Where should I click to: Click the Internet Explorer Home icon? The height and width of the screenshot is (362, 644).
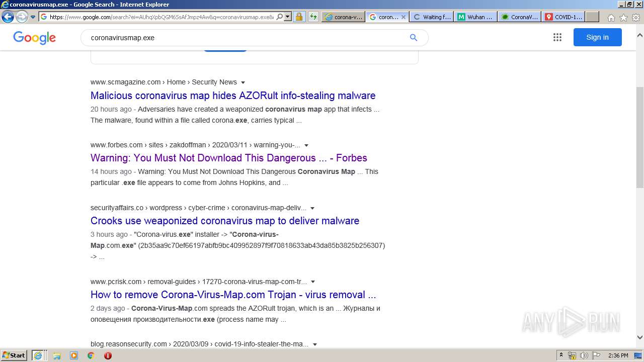coord(611,18)
